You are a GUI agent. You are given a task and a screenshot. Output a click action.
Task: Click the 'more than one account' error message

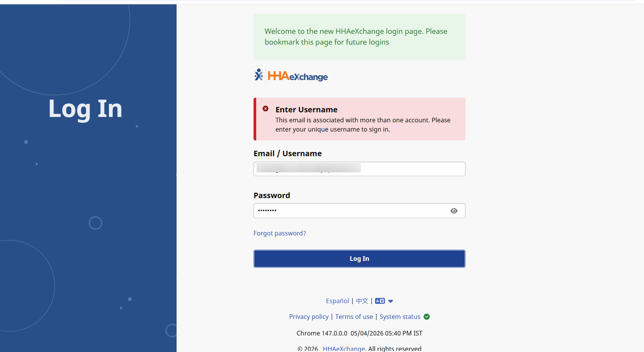[363, 125]
